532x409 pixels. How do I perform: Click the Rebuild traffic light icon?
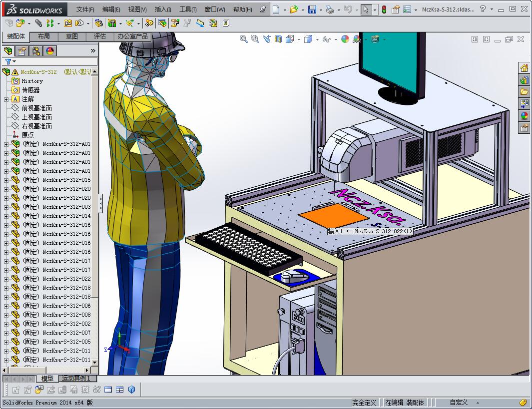tap(384, 9)
